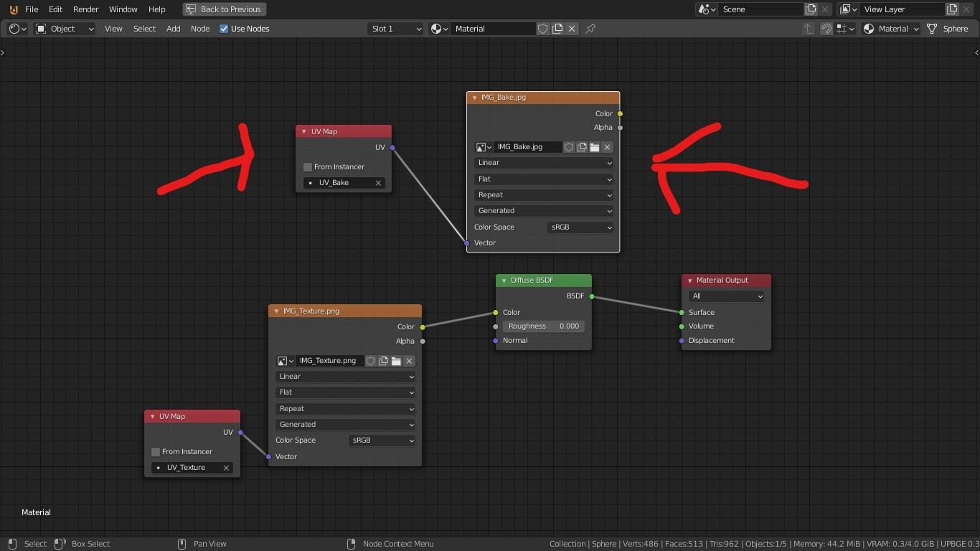This screenshot has width=980, height=551.
Task: Open the snap node element type dropdown
Action: click(846, 29)
